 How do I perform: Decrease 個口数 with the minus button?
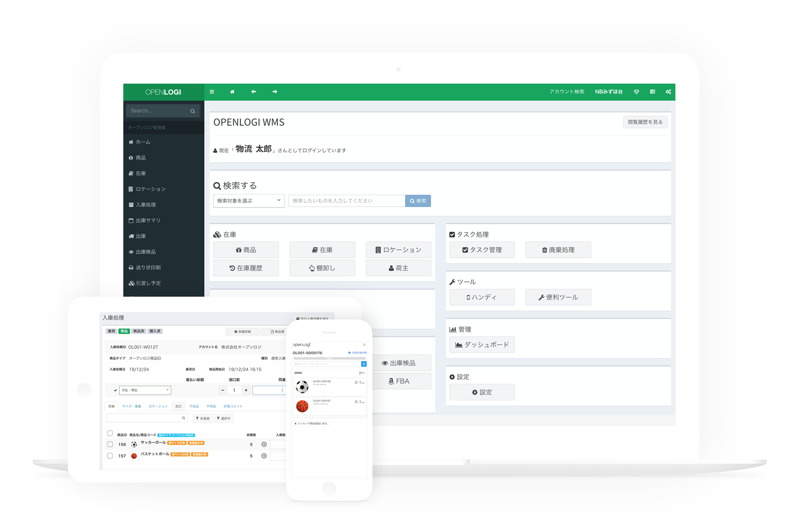[x=223, y=390]
